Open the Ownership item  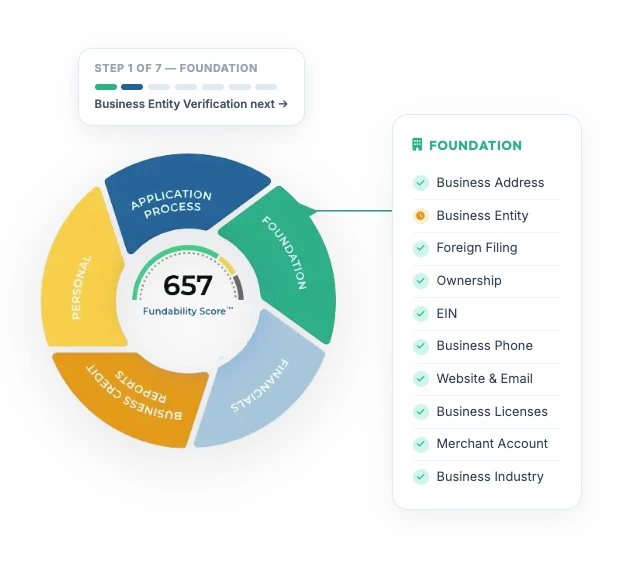click(487, 281)
